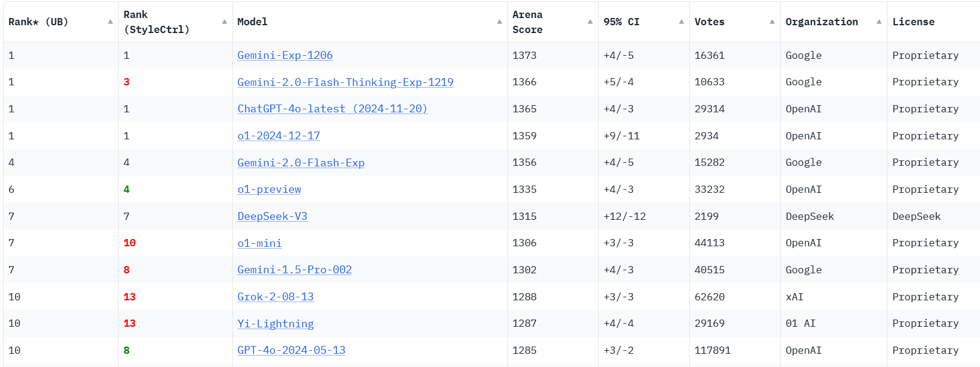This screenshot has height=367, width=980.
Task: Open the Gemini-Exp-1206 model link
Action: [x=285, y=55]
